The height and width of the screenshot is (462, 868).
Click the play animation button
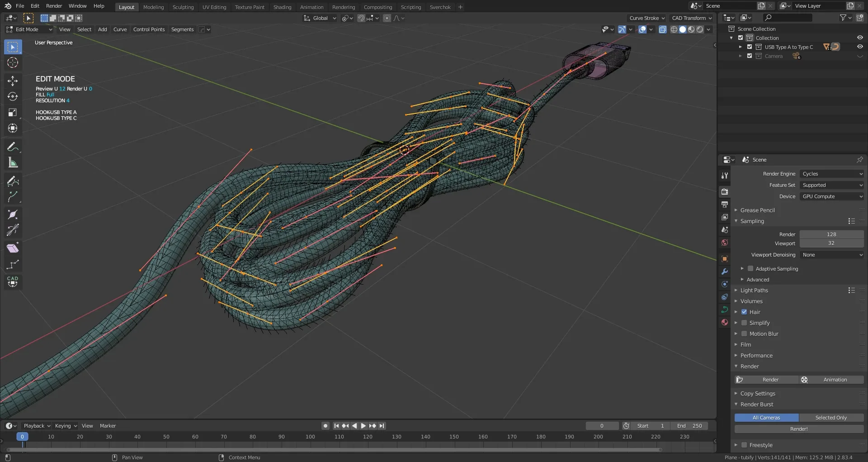(x=363, y=426)
